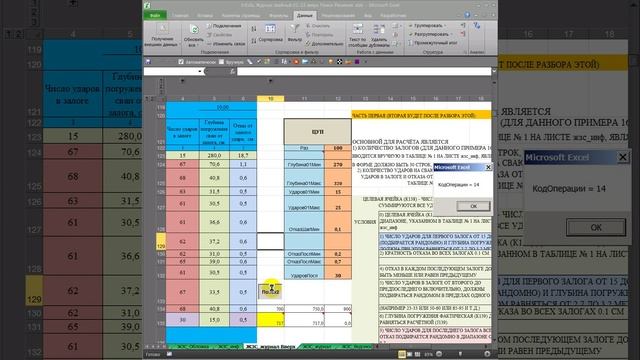This screenshot has width=640, height=360.
Task: Collapse column outline group above column 4
Action: [x=182, y=81]
